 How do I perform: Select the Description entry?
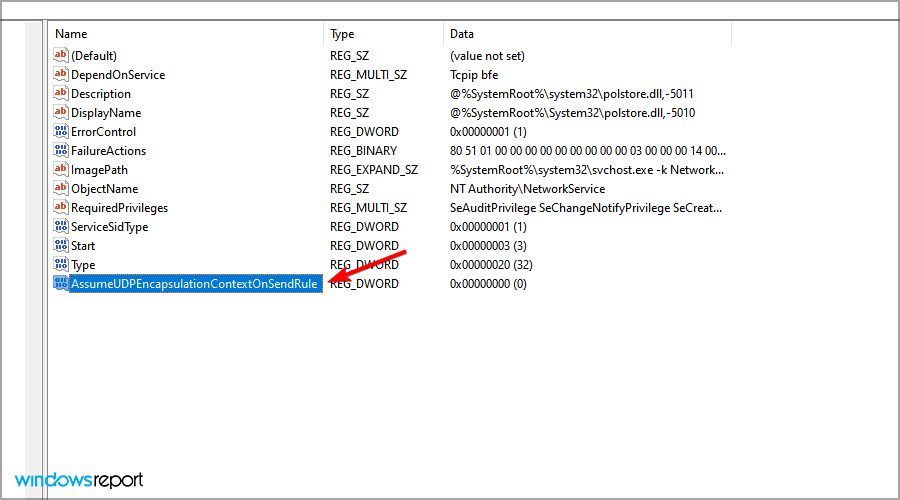pos(100,94)
